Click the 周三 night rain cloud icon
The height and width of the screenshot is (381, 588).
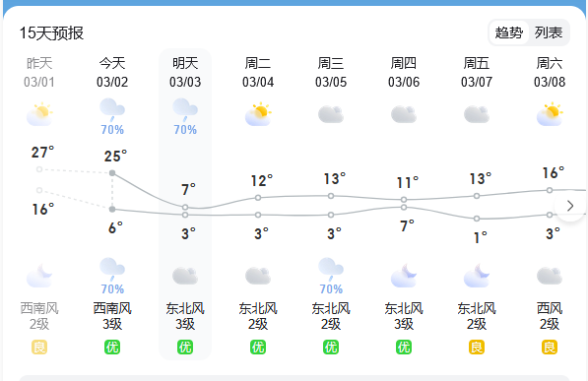tap(331, 267)
